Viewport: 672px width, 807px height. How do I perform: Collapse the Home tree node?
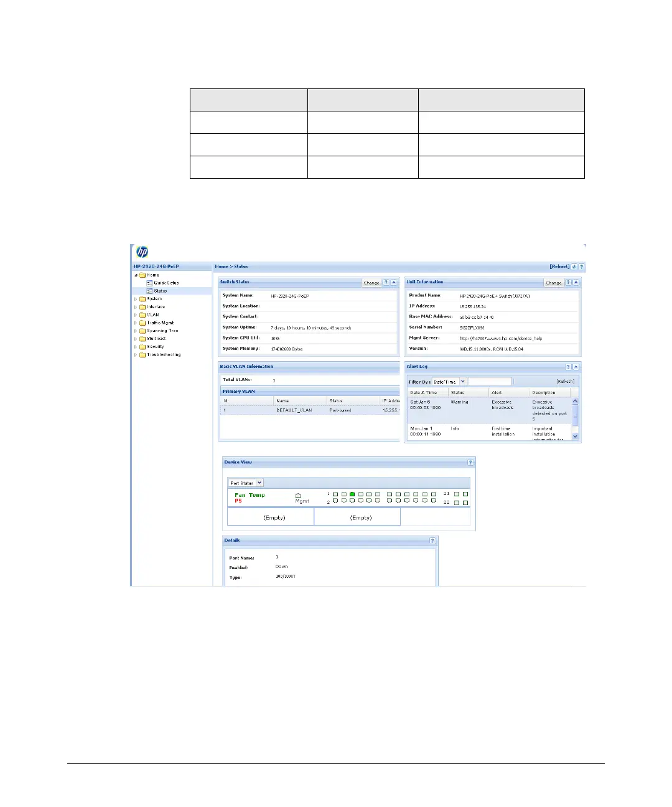coord(136,275)
